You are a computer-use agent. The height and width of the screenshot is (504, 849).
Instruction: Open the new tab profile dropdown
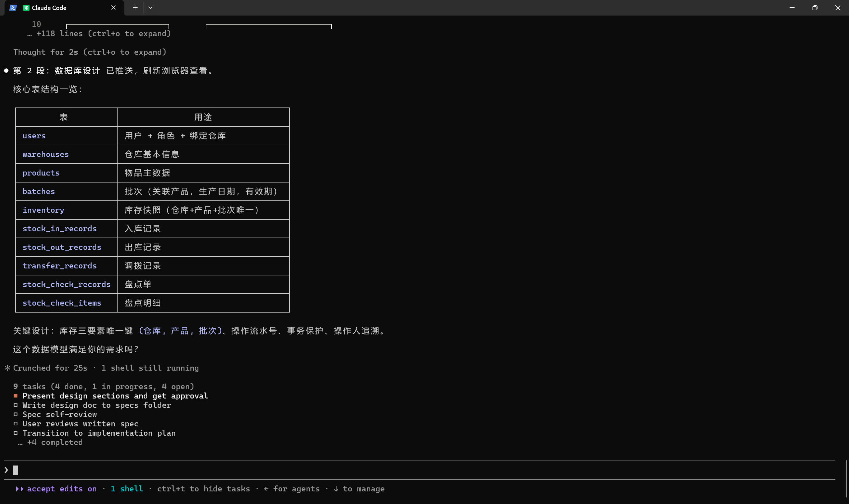[x=150, y=8]
